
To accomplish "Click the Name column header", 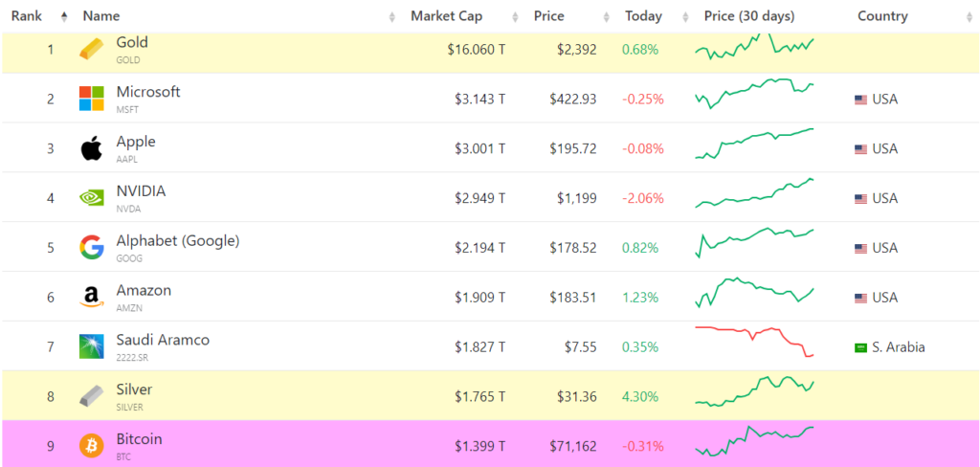I will coord(101,16).
